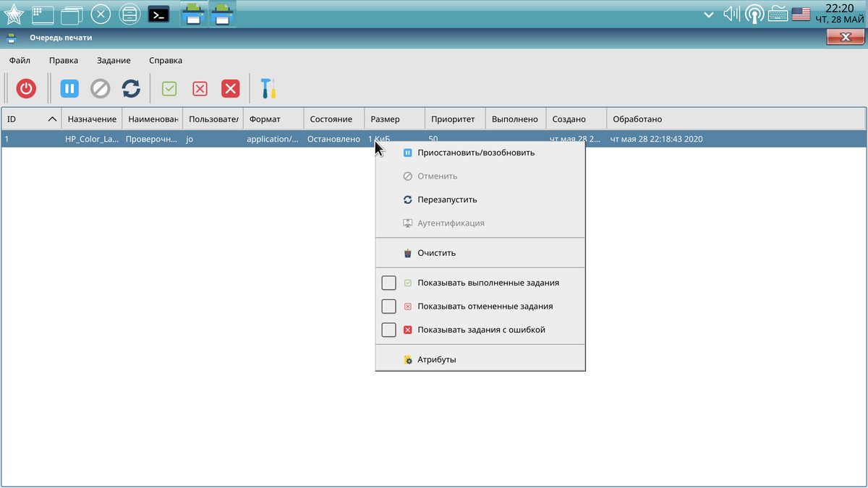Click the volume speaker tray icon
This screenshot has height=488, width=868.
coord(731,14)
